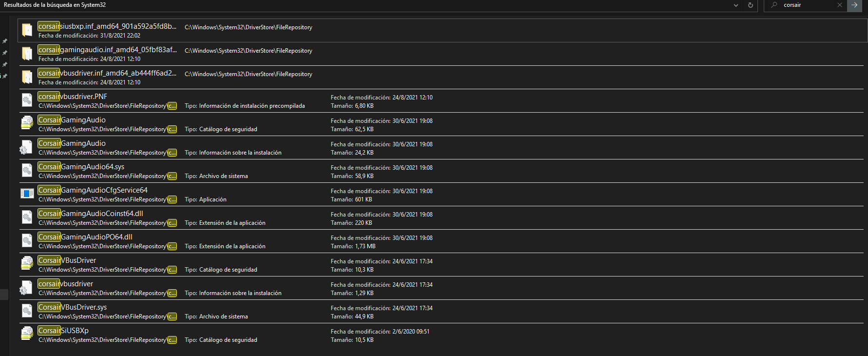The height and width of the screenshot is (356, 868).
Task: Click the Tamaño: 44,9 KB value
Action: pos(352,316)
